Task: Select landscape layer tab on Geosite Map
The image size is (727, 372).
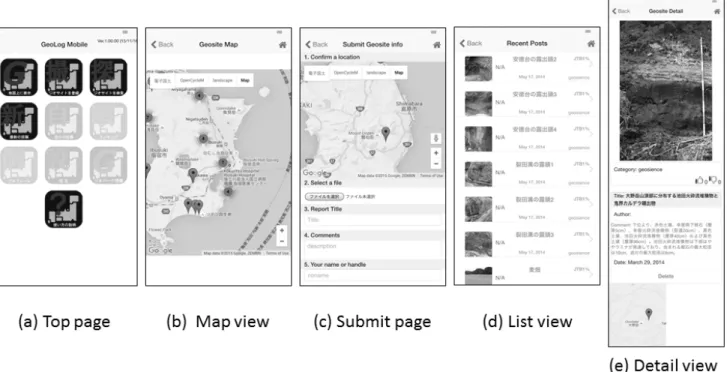Action: [222, 80]
